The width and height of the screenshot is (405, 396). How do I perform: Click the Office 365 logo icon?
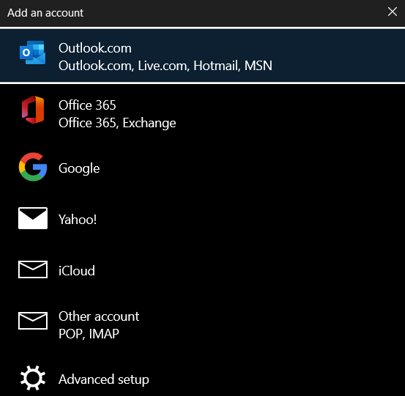[x=33, y=110]
